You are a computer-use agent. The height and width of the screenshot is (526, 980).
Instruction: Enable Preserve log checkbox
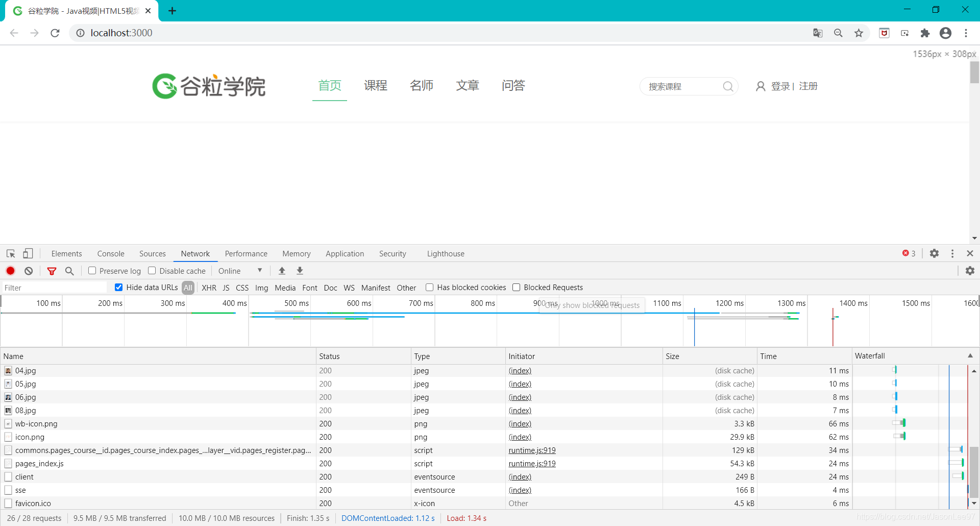coord(92,271)
